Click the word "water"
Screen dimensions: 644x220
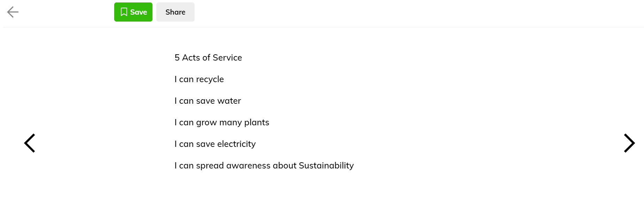click(x=229, y=101)
